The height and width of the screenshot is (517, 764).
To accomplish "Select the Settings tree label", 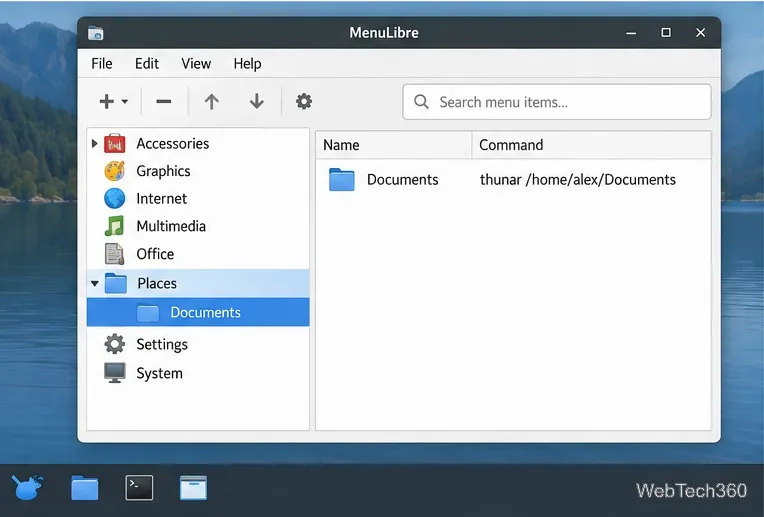I will point(162,345).
